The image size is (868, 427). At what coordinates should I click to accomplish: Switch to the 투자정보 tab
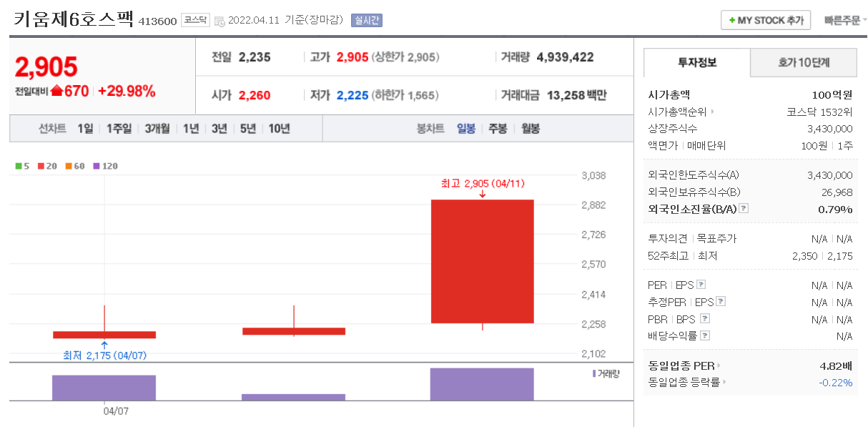point(697,63)
